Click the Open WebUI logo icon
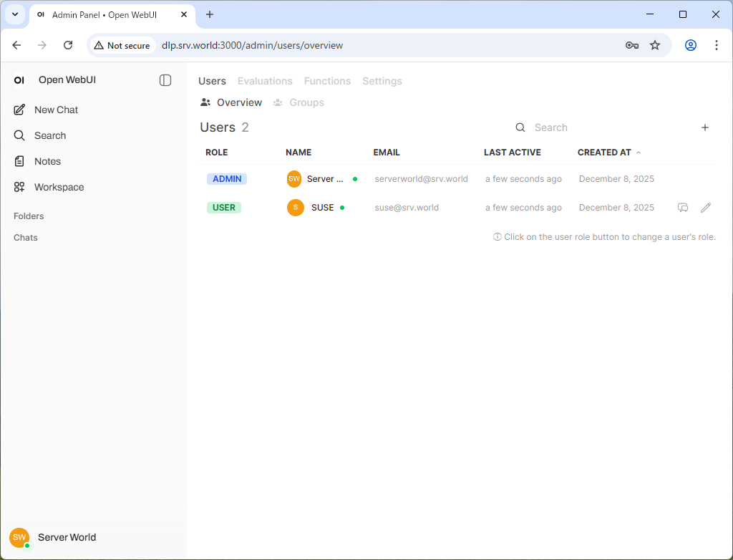Screen dimensions: 733x560 pos(19,79)
